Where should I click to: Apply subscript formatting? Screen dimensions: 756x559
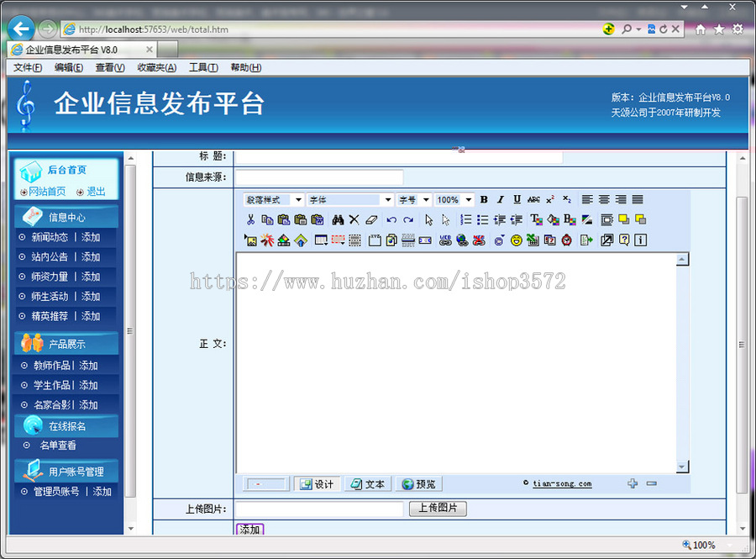[x=567, y=200]
